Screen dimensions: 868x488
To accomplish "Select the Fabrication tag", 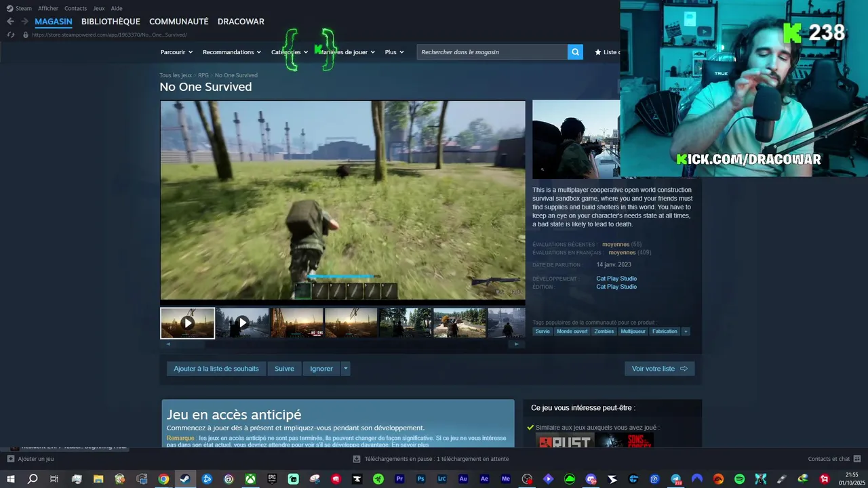I will [665, 331].
